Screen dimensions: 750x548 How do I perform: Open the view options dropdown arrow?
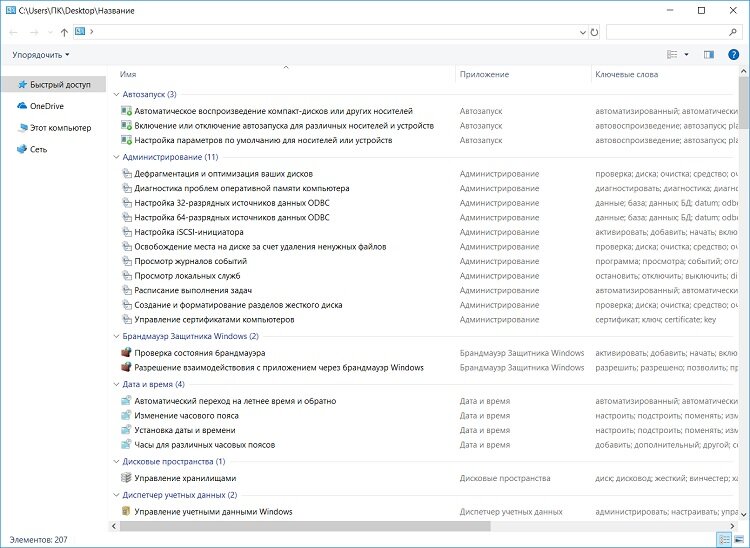(686, 55)
